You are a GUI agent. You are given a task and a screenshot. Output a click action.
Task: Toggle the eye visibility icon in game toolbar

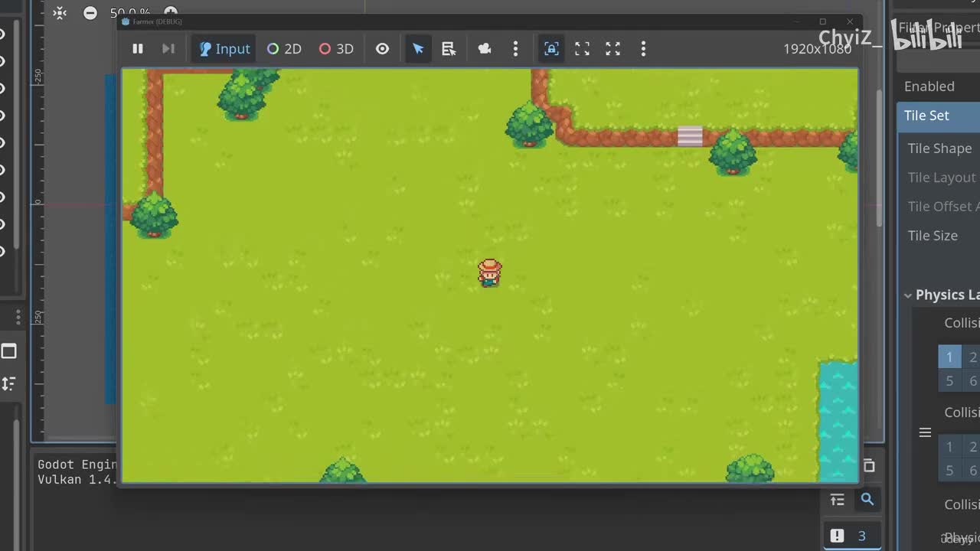coord(382,49)
